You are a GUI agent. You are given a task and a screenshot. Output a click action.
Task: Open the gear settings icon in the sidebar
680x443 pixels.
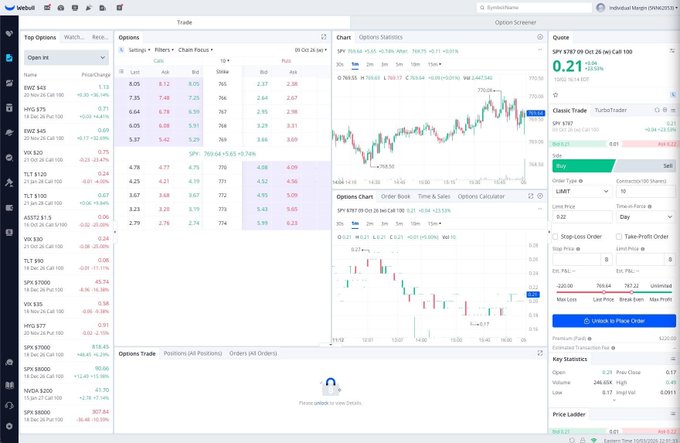(x=9, y=426)
